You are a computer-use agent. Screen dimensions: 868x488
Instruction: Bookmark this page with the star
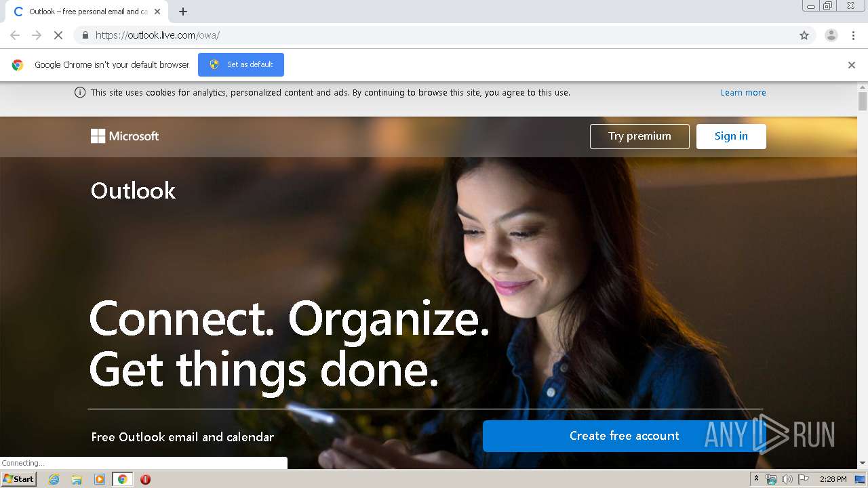(x=804, y=35)
